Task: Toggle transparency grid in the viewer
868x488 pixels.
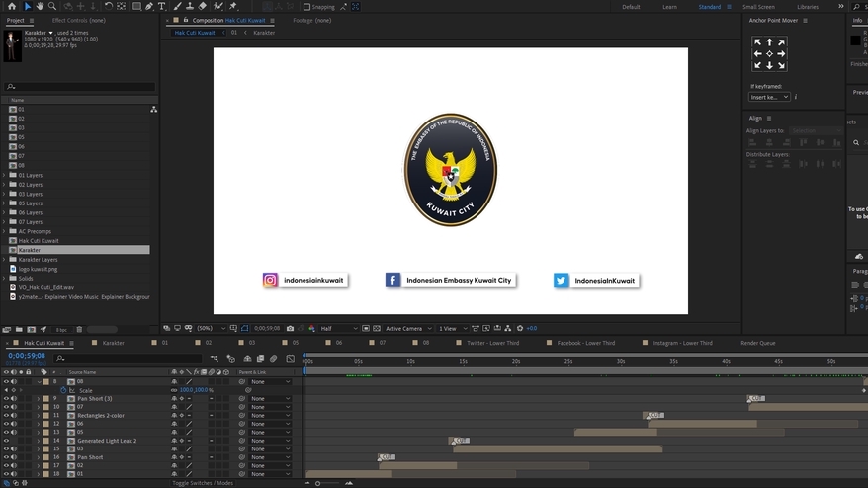Action: click(377, 328)
